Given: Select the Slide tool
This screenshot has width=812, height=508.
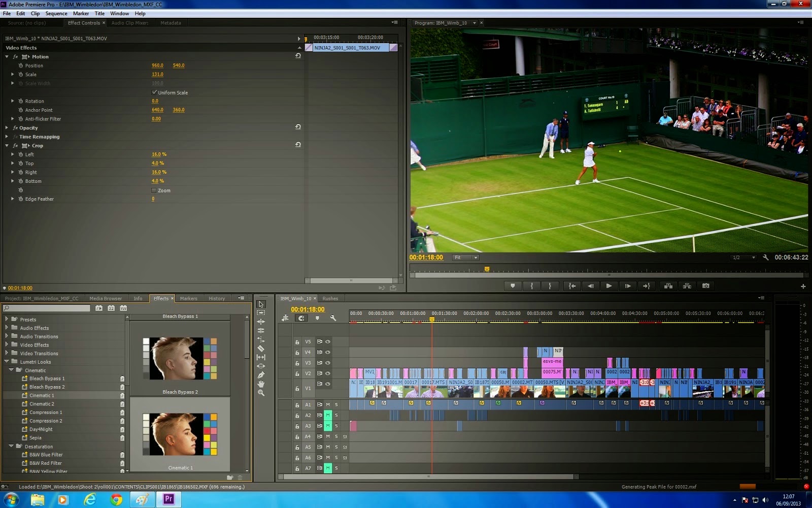Looking at the screenshot, I should 261,366.
